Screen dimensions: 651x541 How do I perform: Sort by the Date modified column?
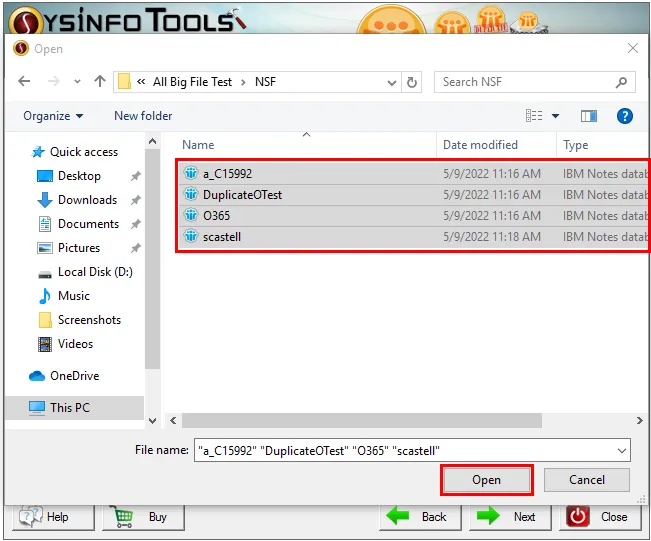(x=480, y=145)
